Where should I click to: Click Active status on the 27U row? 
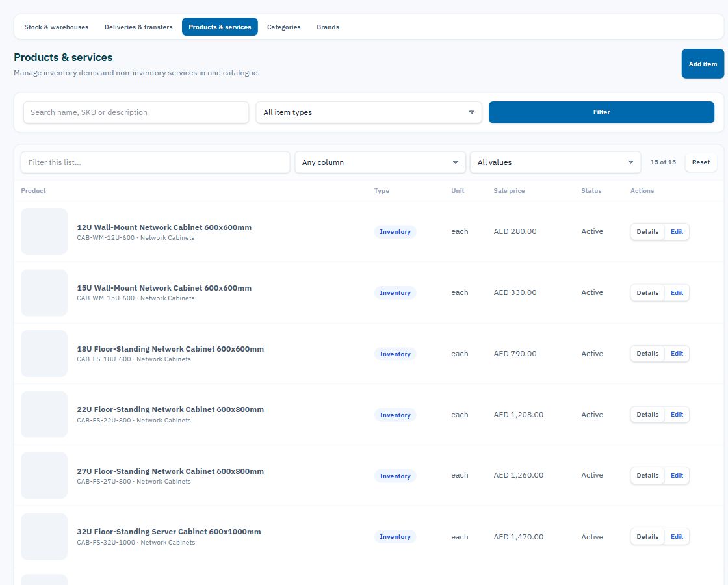tap(592, 475)
